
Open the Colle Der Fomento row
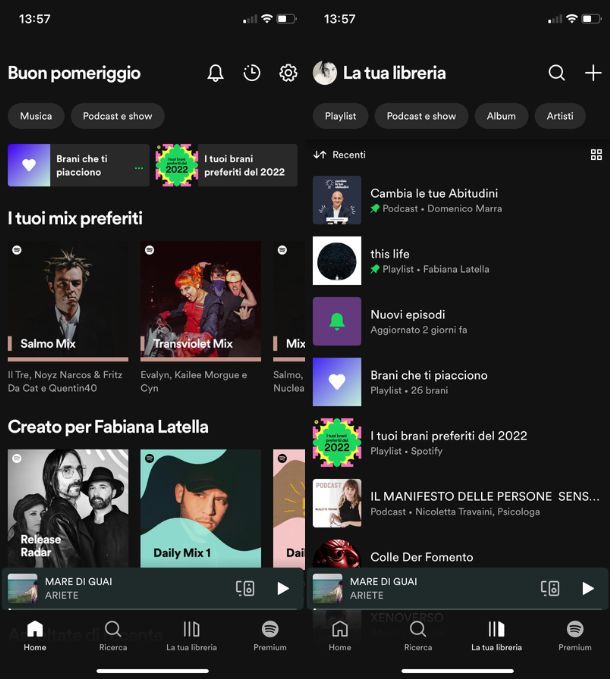coord(457,554)
